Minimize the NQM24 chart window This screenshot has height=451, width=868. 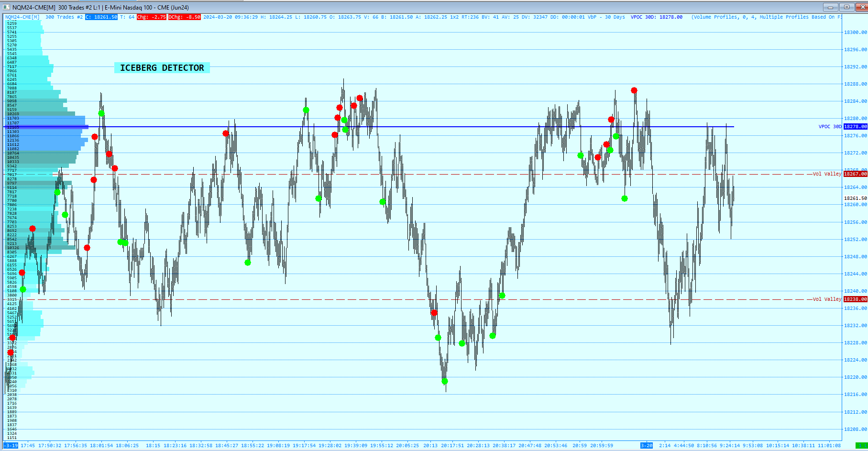pos(830,7)
